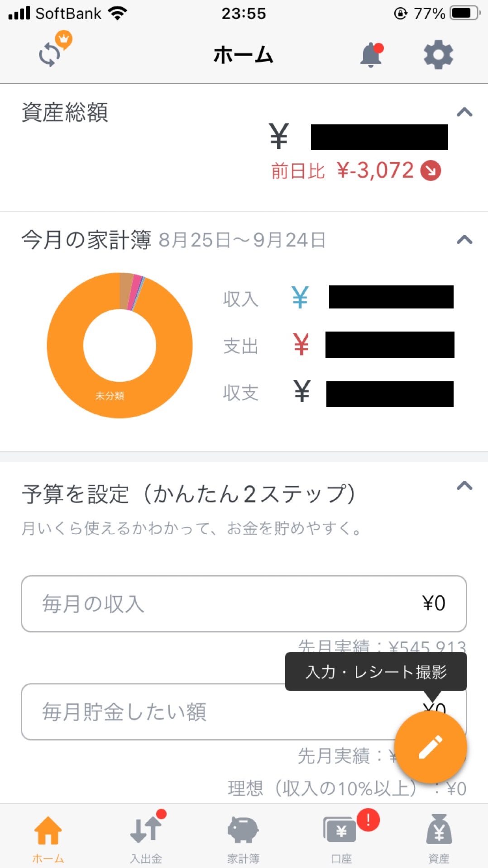Tap the orange pencil input button
Image resolution: width=488 pixels, height=868 pixels.
click(x=430, y=747)
